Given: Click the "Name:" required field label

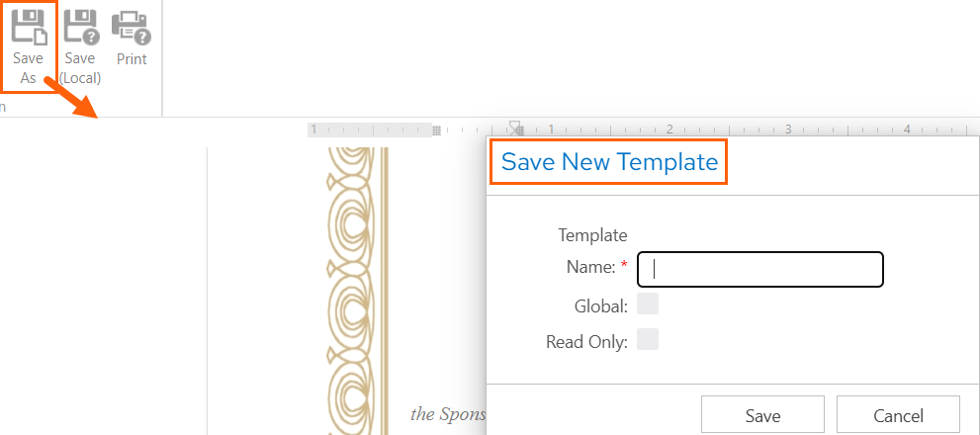Looking at the screenshot, I should coord(596,267).
